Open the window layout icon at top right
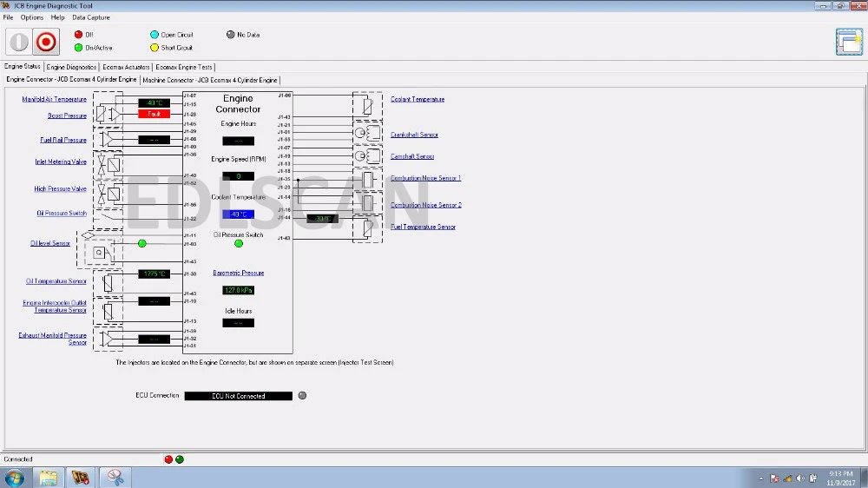The width and height of the screenshot is (868, 488). point(849,42)
